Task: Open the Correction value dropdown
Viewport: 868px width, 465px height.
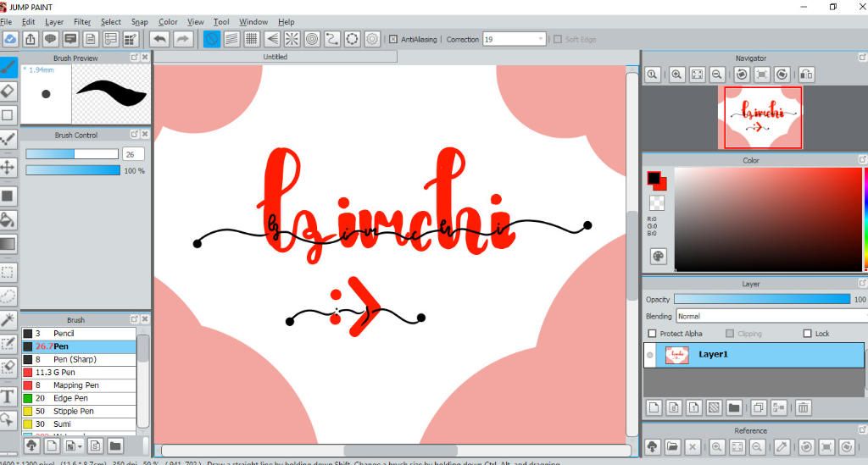Action: point(541,39)
